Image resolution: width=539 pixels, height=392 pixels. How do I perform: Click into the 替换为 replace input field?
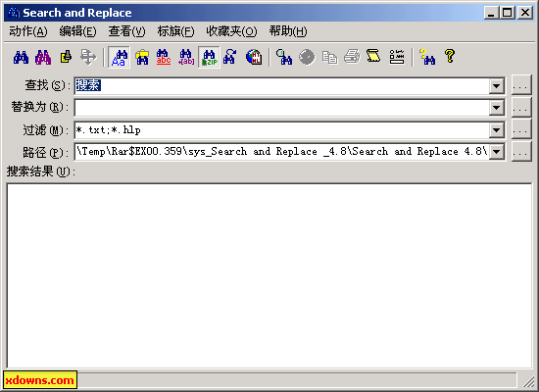pos(282,108)
